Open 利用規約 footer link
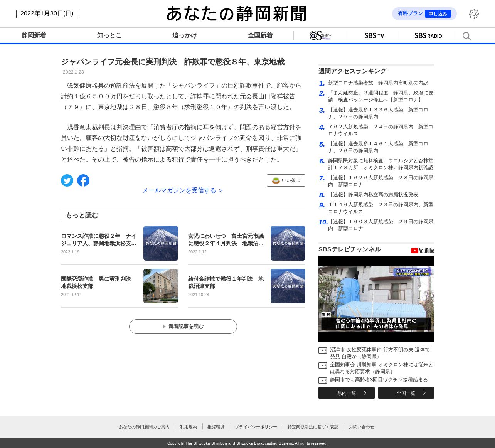This screenshot has width=495, height=448. point(189,427)
